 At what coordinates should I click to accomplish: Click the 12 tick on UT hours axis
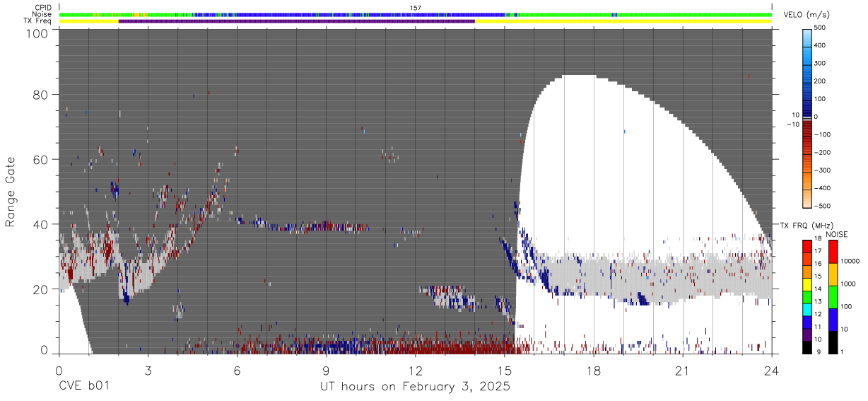coord(415,371)
